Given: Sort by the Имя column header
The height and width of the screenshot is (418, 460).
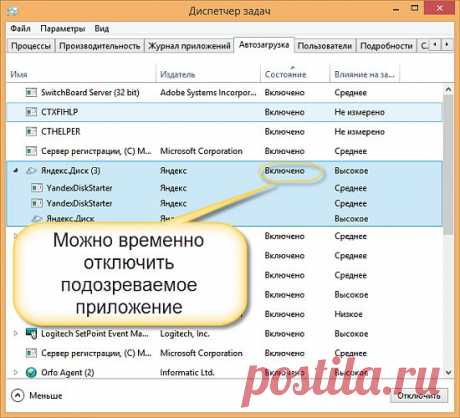Looking at the screenshot, I should coord(81,74).
